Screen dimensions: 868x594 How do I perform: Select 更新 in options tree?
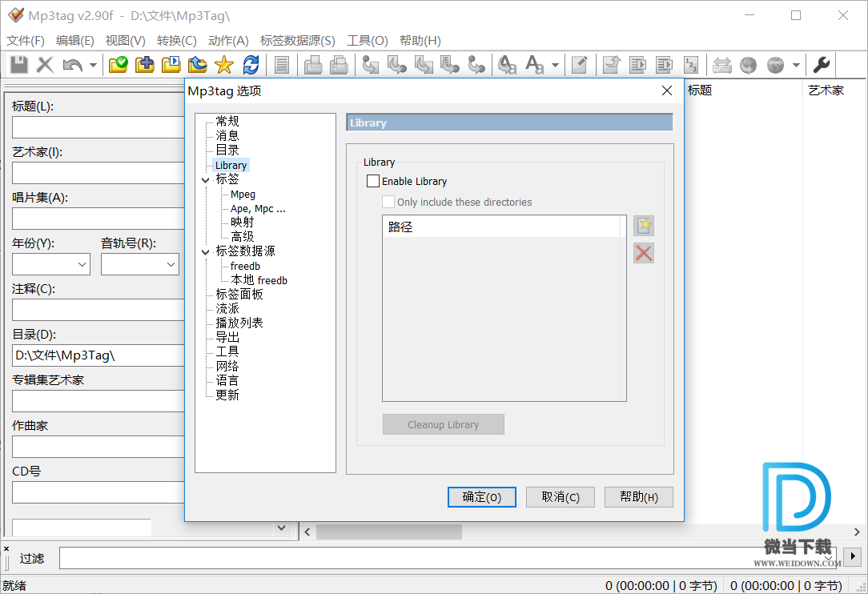click(x=227, y=395)
